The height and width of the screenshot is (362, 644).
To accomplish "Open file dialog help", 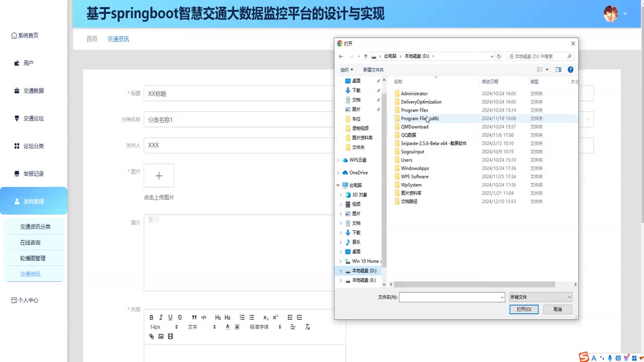I will (x=571, y=70).
